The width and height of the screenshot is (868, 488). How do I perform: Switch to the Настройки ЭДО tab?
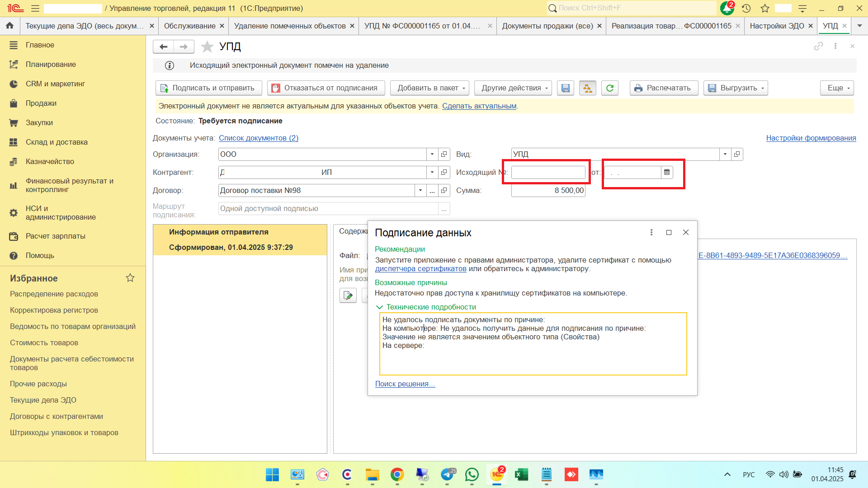pos(776,26)
